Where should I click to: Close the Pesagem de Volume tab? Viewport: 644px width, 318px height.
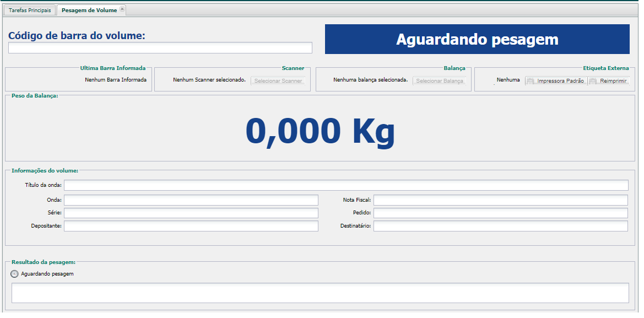122,9
